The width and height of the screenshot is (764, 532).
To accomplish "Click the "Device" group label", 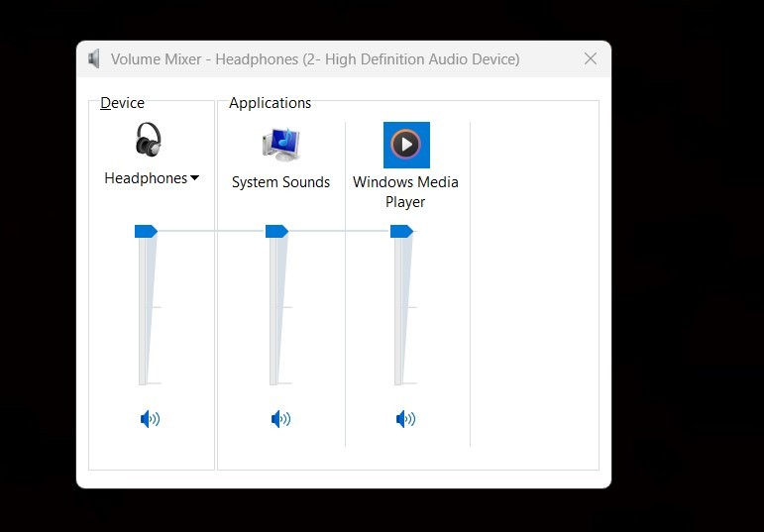I will tap(122, 103).
